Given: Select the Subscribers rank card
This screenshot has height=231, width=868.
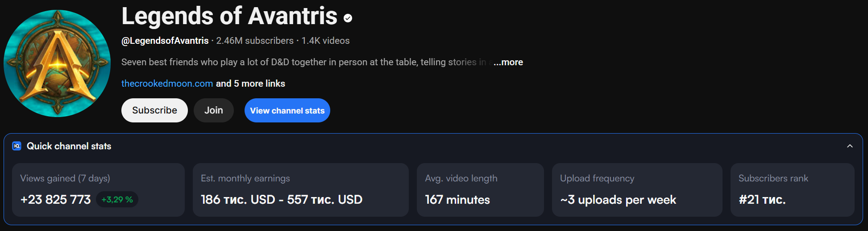Looking at the screenshot, I should pos(792,190).
